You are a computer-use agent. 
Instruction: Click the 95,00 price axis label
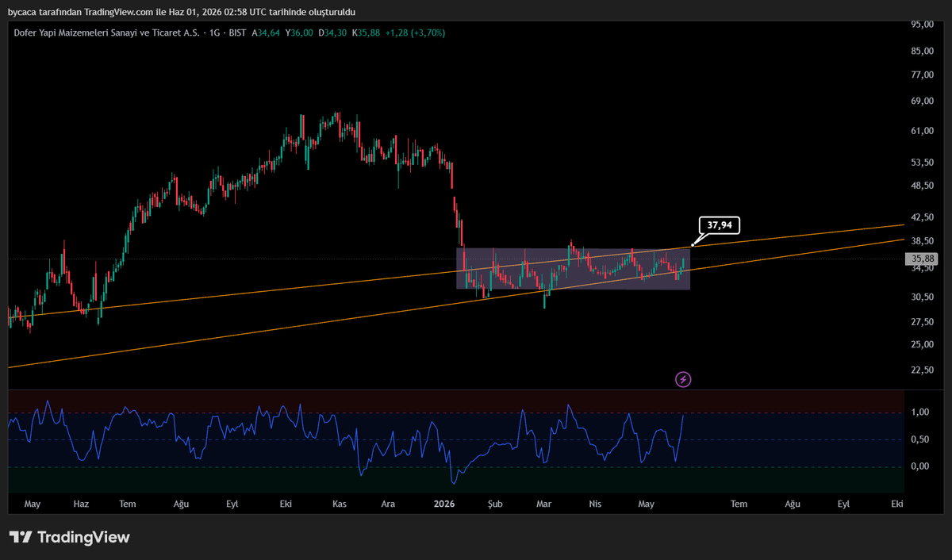click(x=922, y=24)
